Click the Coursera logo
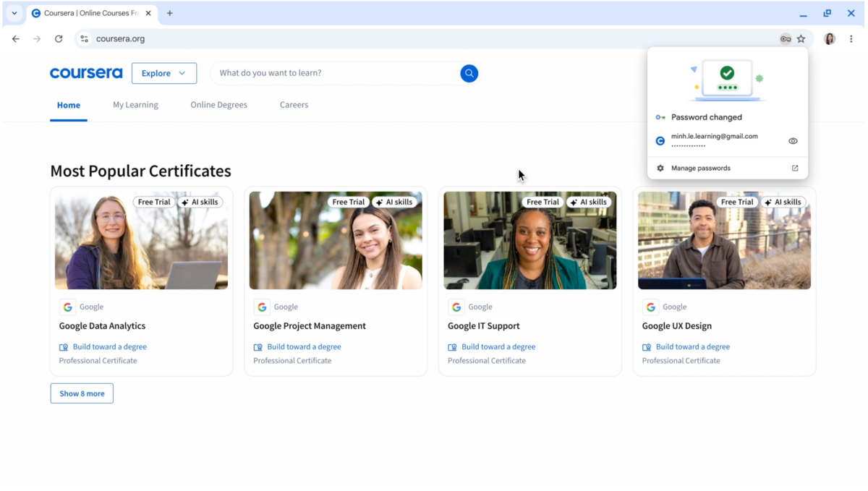868x491 pixels. tap(86, 73)
